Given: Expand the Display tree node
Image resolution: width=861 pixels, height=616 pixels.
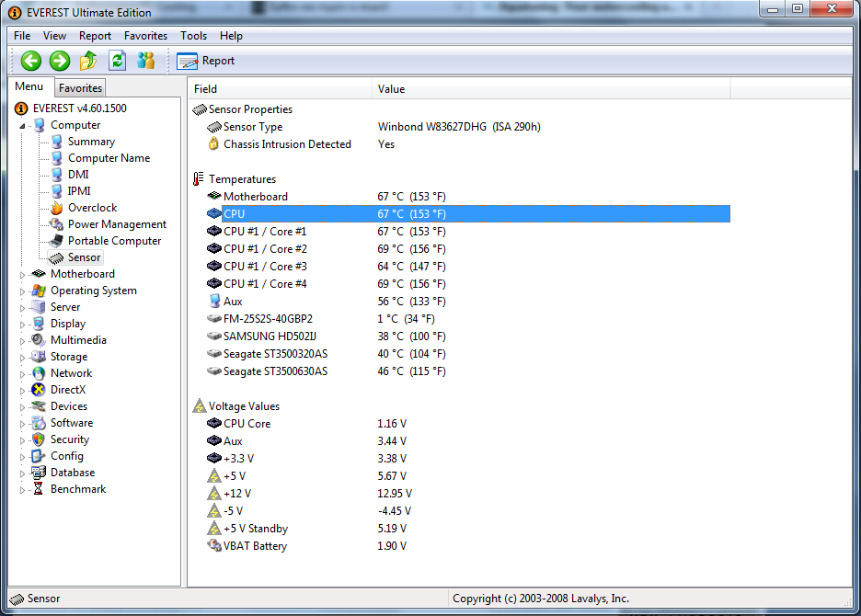Looking at the screenshot, I should pyautogui.click(x=22, y=325).
